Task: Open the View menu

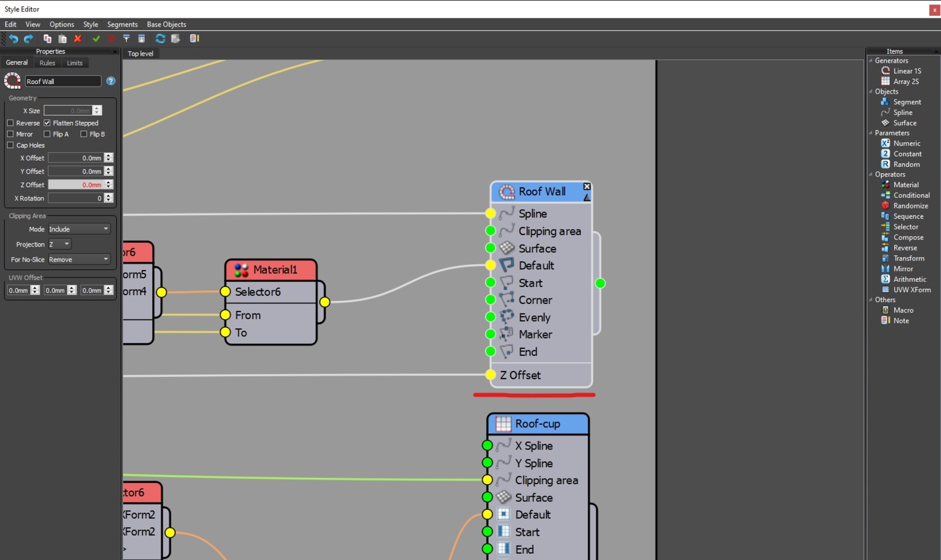Action: click(33, 24)
